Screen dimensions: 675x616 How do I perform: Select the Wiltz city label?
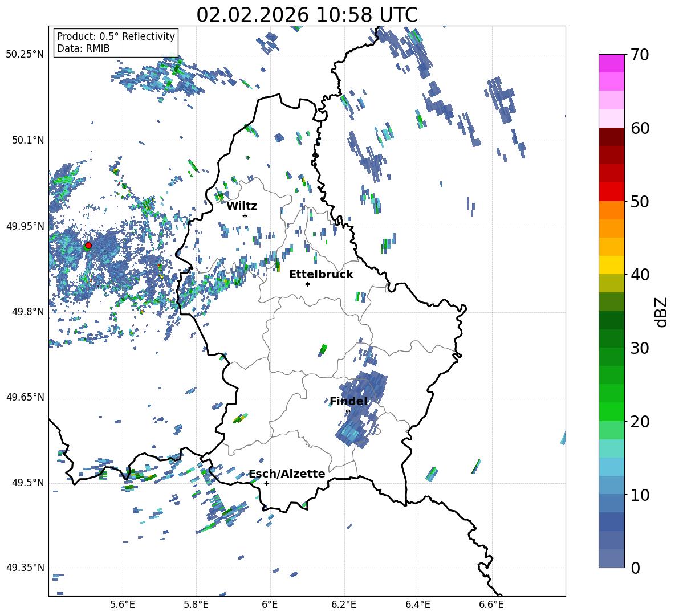coord(242,206)
